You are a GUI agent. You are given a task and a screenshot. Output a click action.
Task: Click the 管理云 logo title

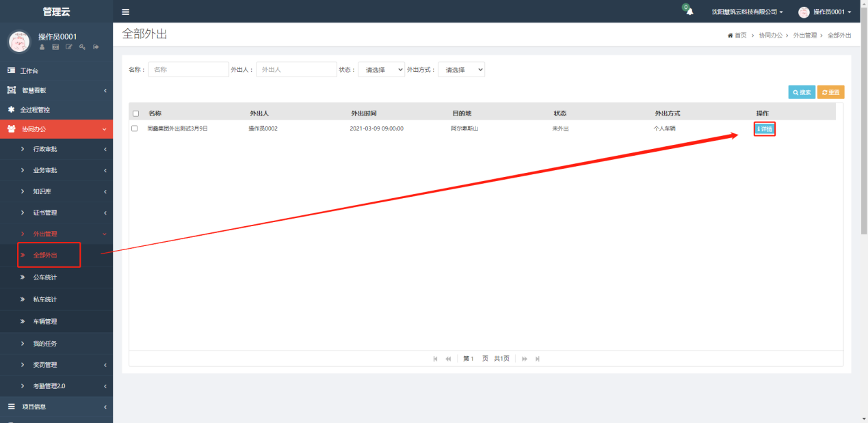pyautogui.click(x=56, y=12)
